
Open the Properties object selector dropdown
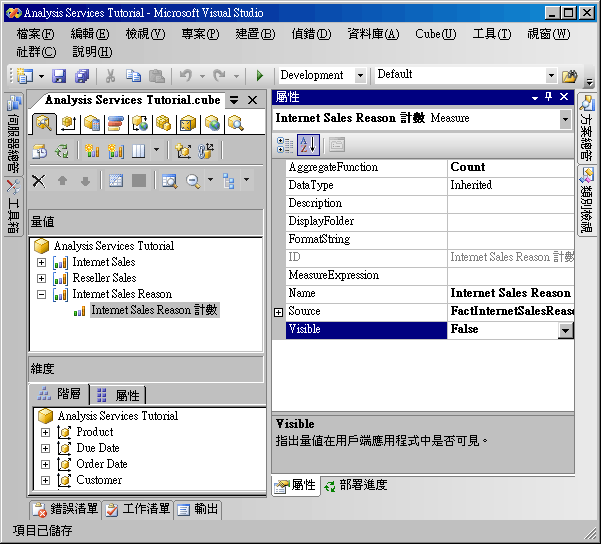click(565, 118)
